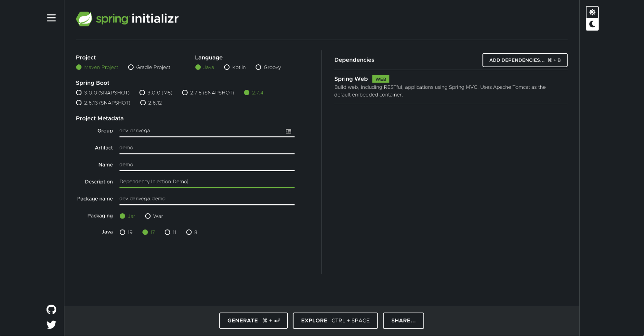Select Spring Boot 2.7.4

pos(254,93)
